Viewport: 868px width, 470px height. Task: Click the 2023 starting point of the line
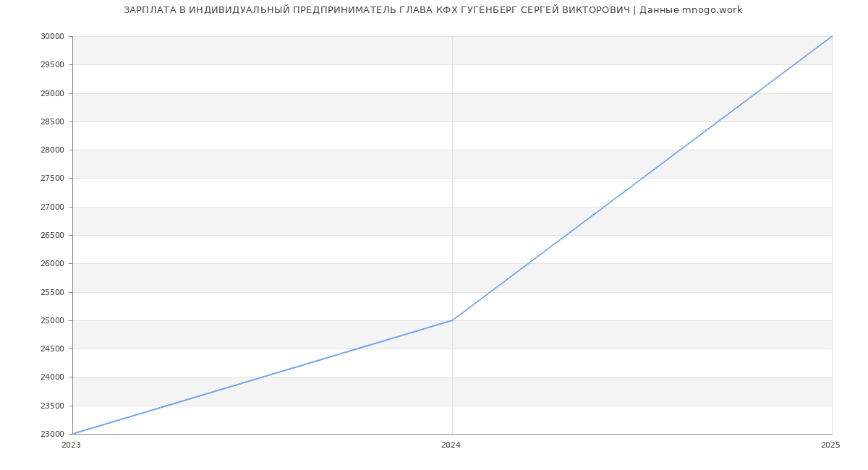pos(73,434)
